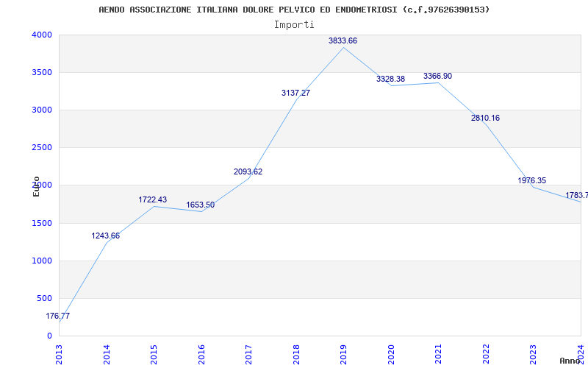Click the 3000 y-axis value
The width and height of the screenshot is (588, 368).
click(42, 110)
